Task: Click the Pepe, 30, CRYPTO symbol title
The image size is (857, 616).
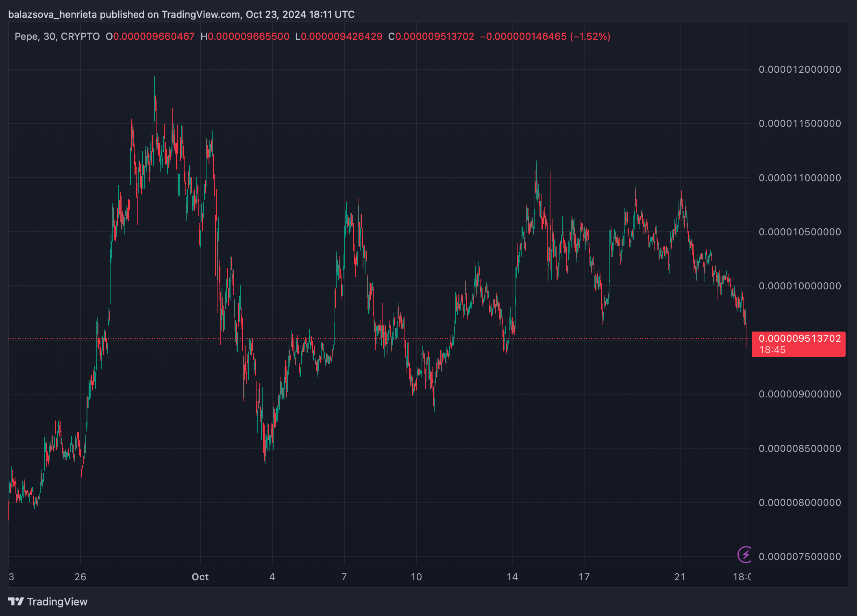Action: [57, 37]
